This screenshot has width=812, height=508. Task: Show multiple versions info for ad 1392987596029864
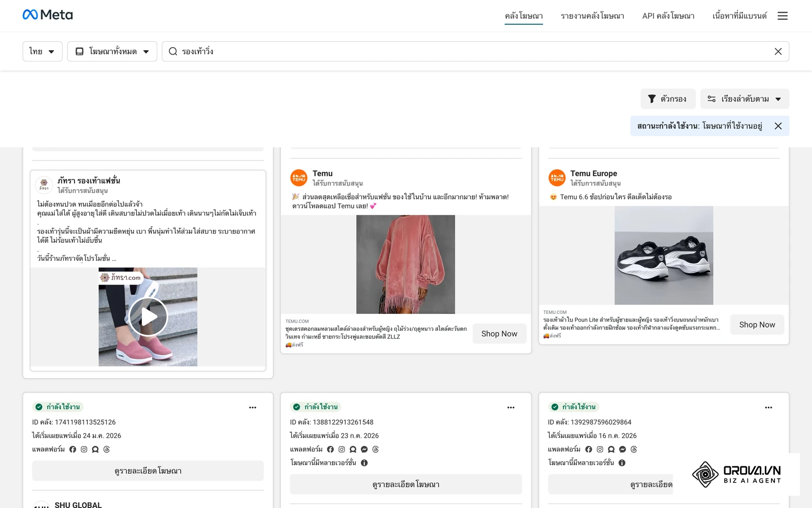pos(622,463)
